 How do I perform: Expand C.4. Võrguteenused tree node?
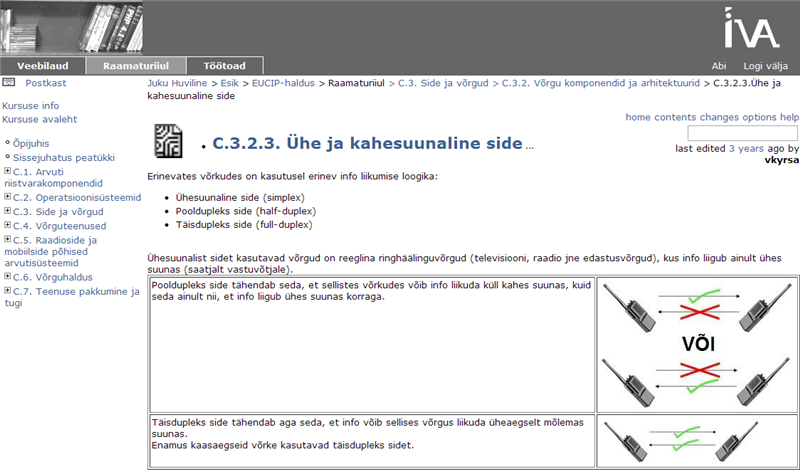coord(8,225)
